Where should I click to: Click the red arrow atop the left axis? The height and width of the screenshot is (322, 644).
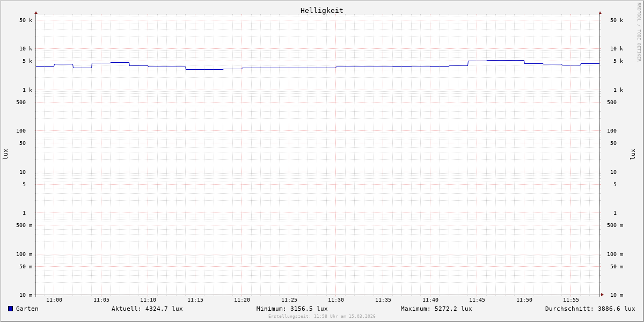coord(36,12)
